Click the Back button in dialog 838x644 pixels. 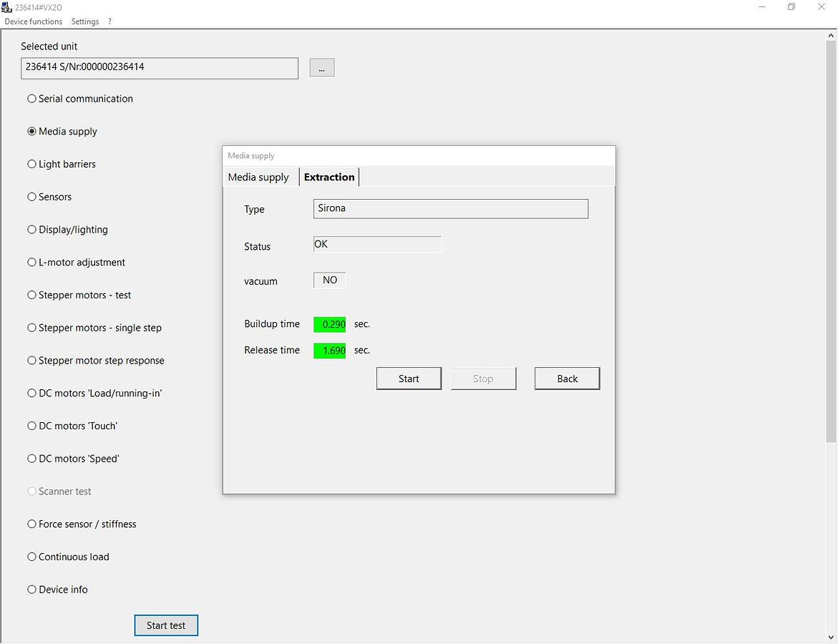click(567, 379)
